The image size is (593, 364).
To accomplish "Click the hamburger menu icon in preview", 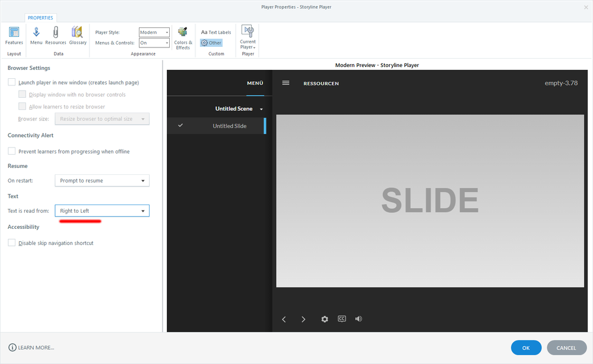I will [286, 83].
